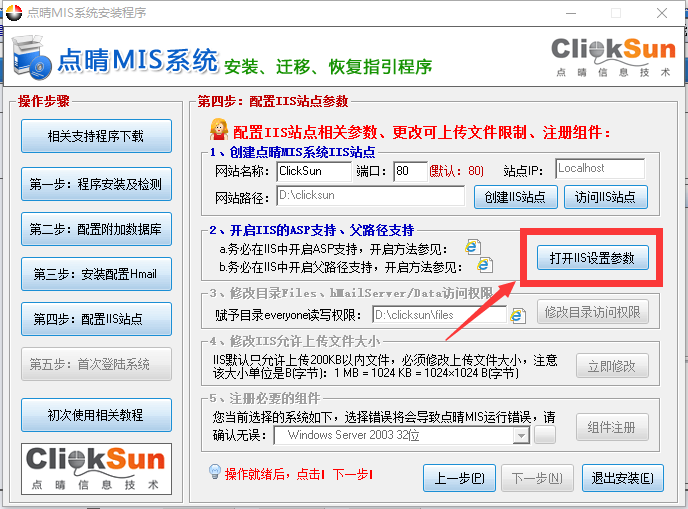Click the lightbulb tip icon at bottom
688x509 pixels.
coord(213,472)
